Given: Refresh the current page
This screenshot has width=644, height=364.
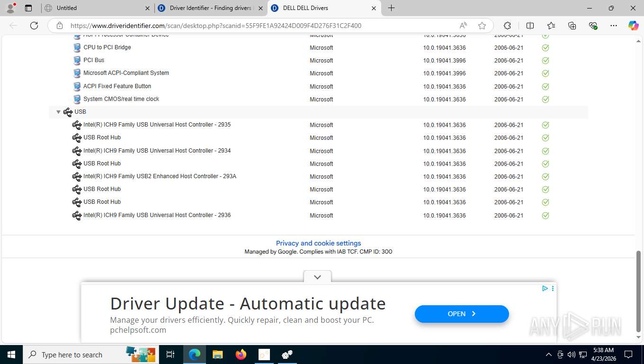Looking at the screenshot, I should click(x=34, y=26).
